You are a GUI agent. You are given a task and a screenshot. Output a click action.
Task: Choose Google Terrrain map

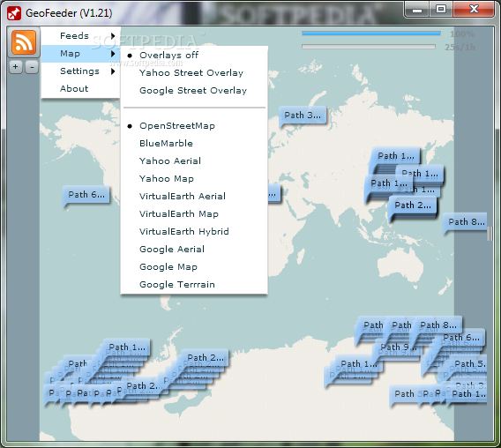[x=194, y=284]
